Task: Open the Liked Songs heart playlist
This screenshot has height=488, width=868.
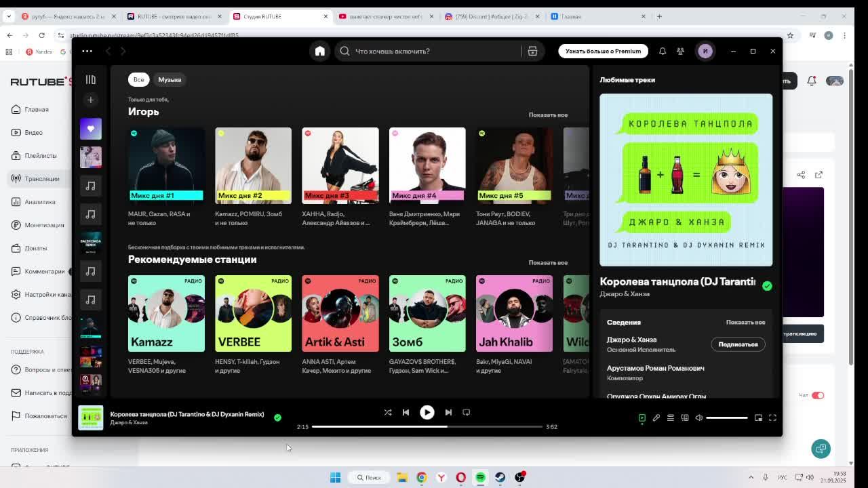Action: tap(90, 129)
